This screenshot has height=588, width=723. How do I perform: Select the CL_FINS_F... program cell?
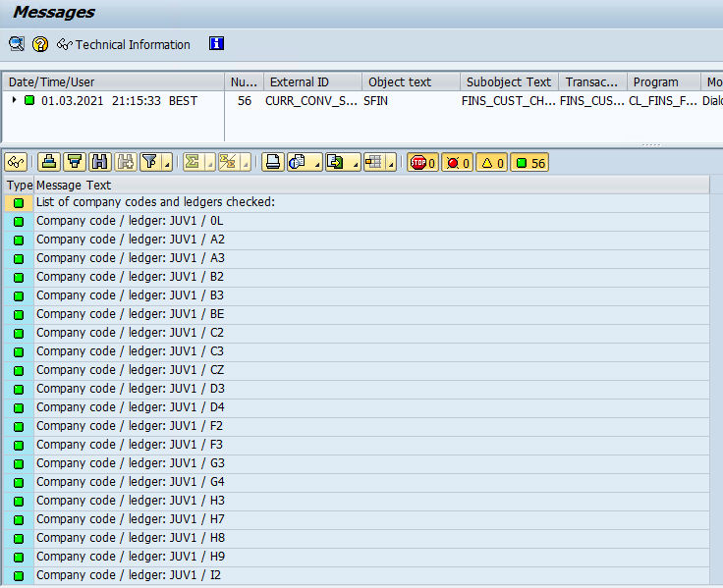pyautogui.click(x=663, y=100)
